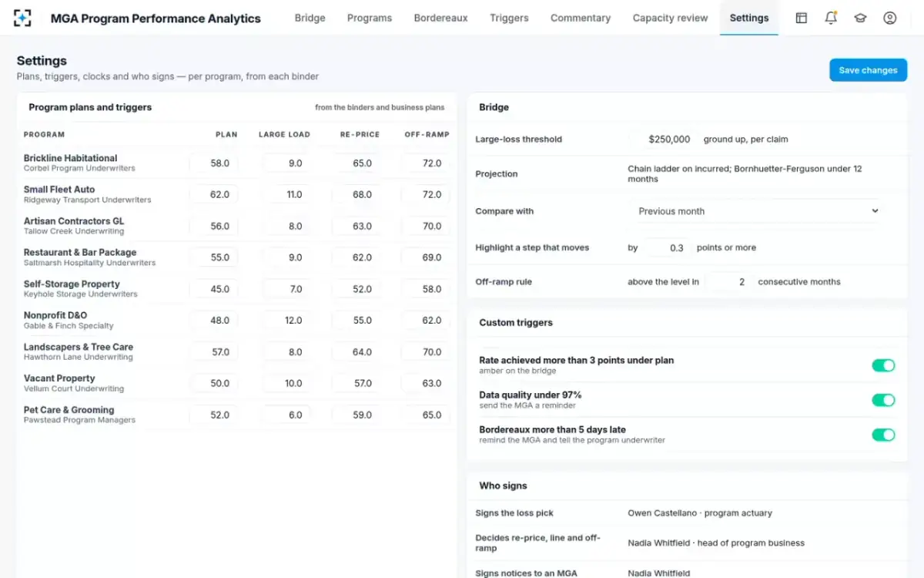Click the Chain ladder on incurred projection text
The width and height of the screenshot is (924, 578).
745,173
